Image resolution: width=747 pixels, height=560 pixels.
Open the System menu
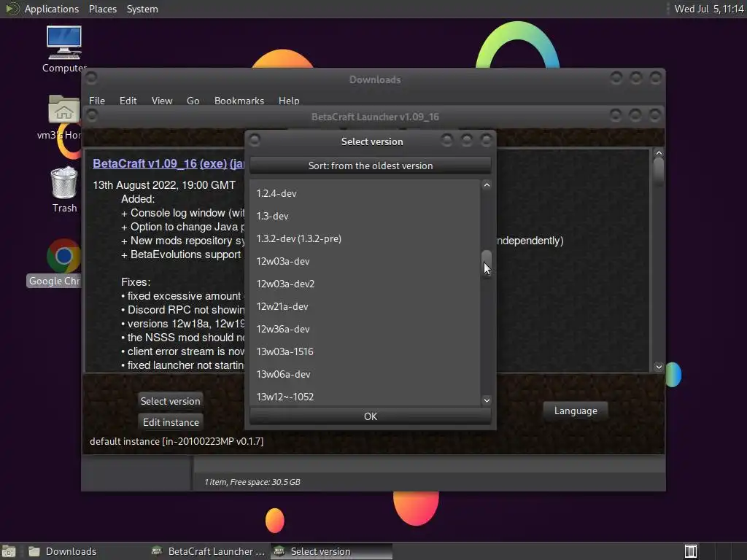coord(142,9)
